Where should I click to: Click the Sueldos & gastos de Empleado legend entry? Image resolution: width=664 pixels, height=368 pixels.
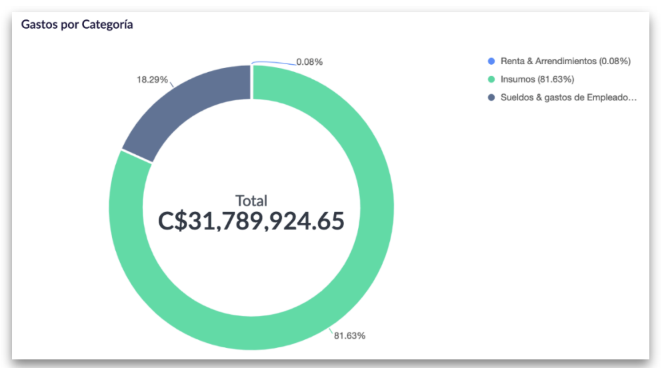click(562, 97)
